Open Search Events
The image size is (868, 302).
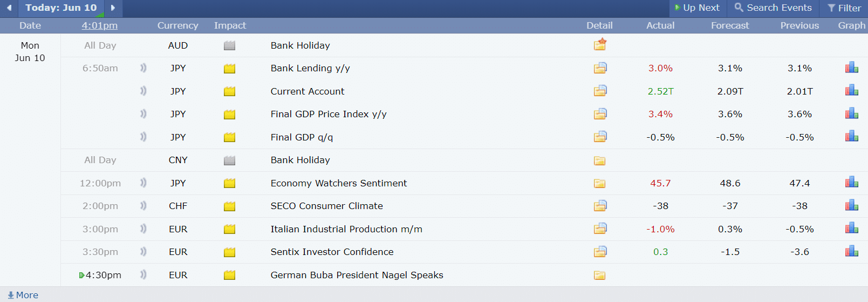click(773, 8)
